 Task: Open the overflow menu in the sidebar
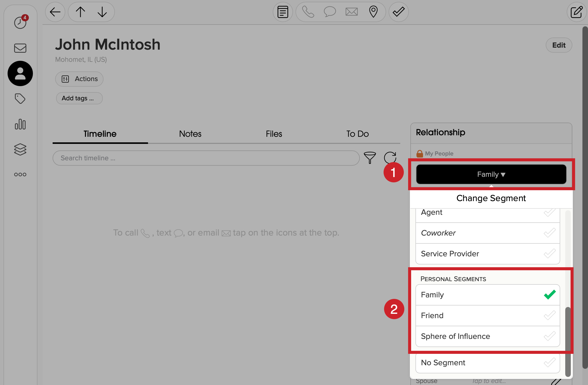(x=20, y=174)
